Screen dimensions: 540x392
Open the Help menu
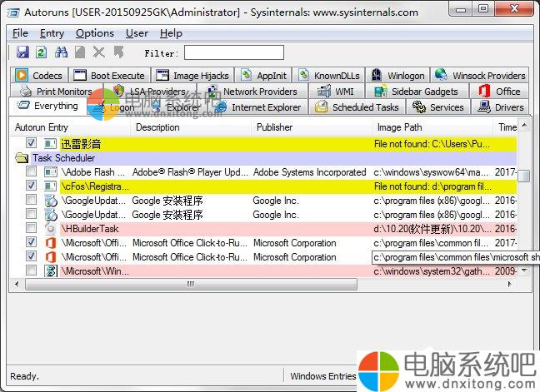(171, 33)
